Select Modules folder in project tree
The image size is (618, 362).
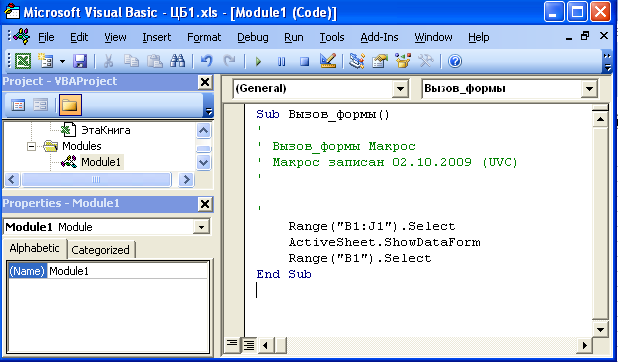[x=82, y=146]
